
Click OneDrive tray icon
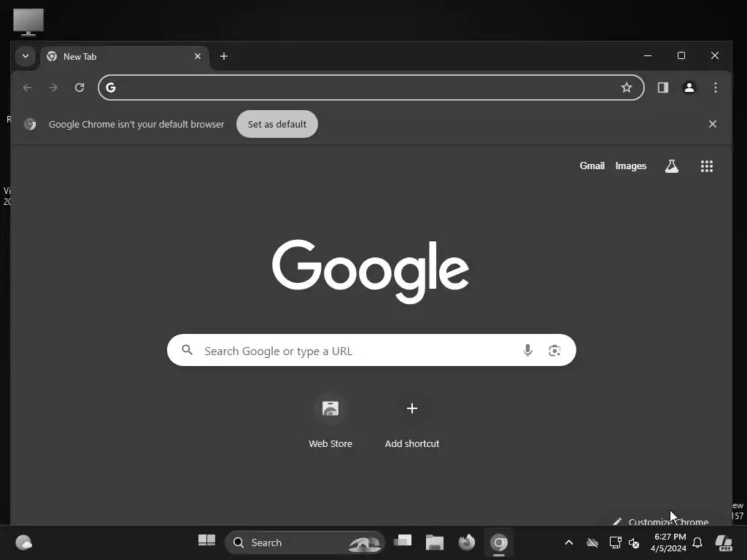[x=592, y=542]
